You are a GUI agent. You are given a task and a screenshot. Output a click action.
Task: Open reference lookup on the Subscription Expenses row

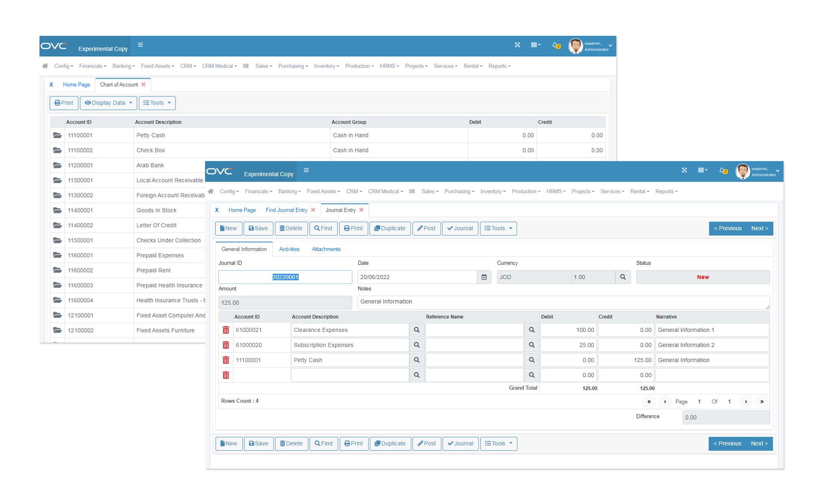point(531,345)
